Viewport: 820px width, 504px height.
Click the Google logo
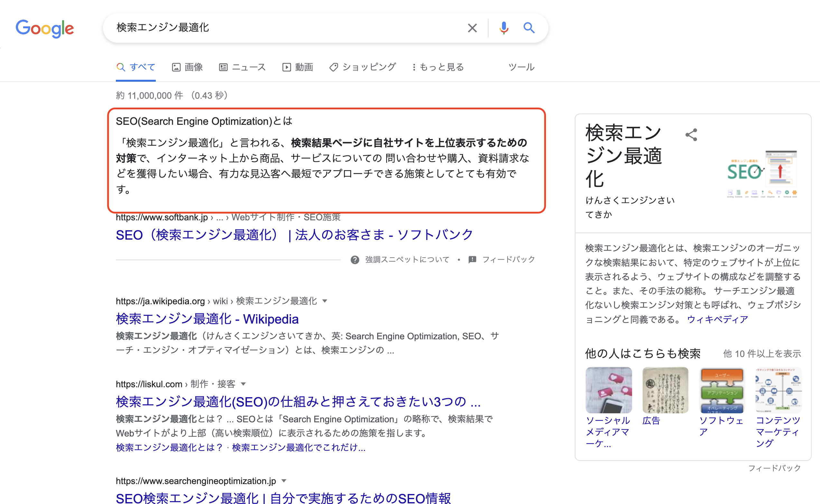(x=45, y=28)
